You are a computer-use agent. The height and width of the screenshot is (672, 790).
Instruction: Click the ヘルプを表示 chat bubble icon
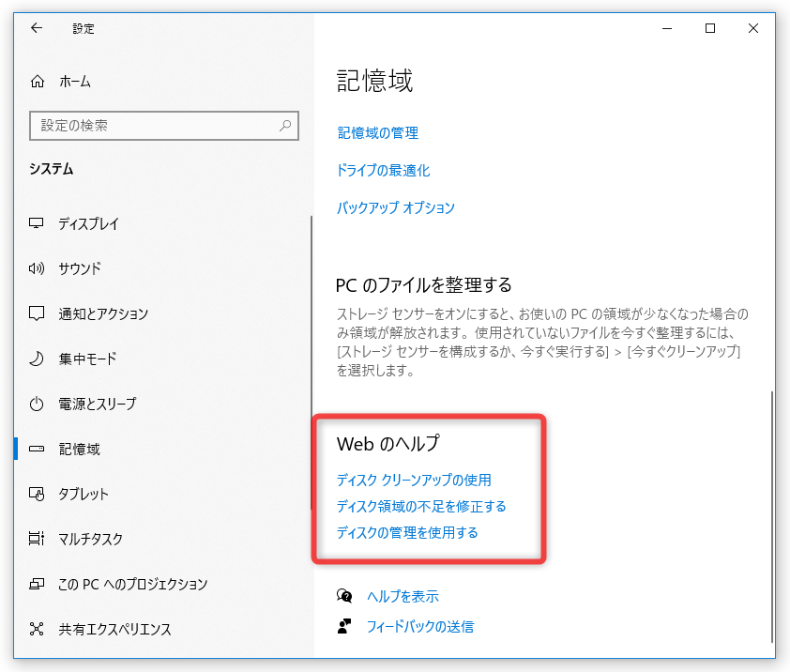coord(344,596)
